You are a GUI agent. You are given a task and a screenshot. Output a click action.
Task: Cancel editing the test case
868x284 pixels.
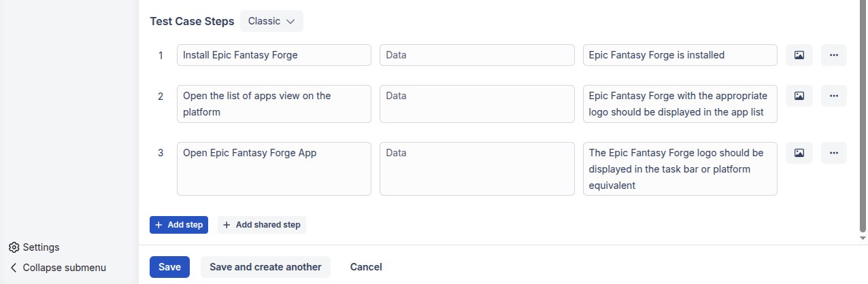(366, 267)
